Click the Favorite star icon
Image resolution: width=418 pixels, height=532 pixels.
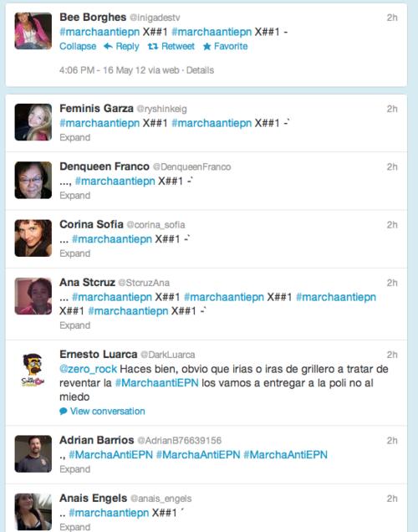(206, 47)
